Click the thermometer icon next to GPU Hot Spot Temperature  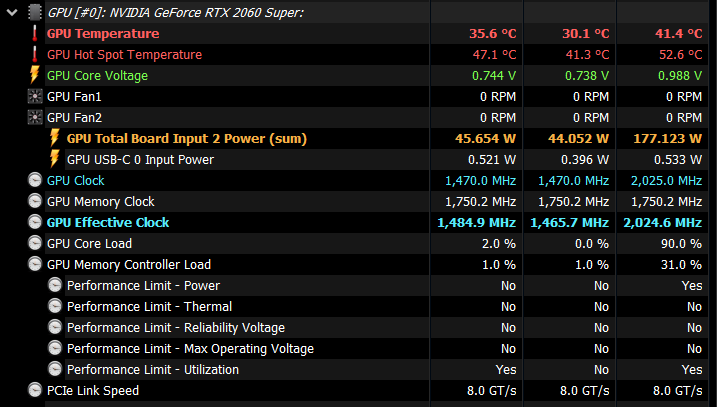pos(35,54)
